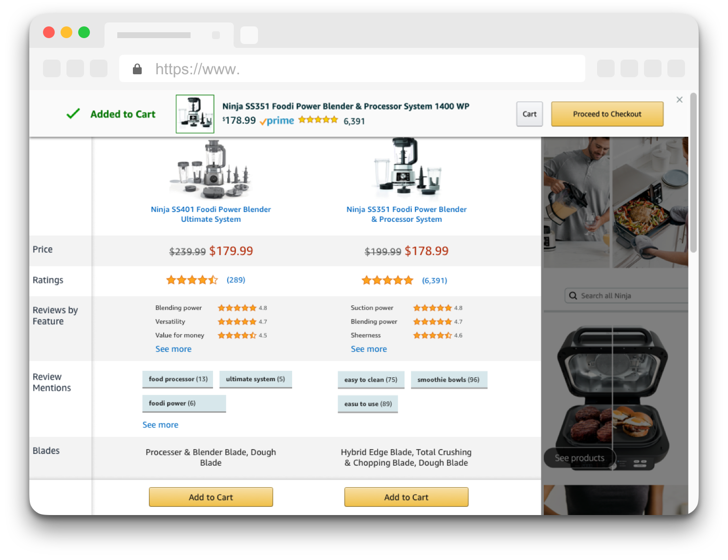Click the Hybrid Edge Blade description text
Screen dimensions: 728x560
click(407, 457)
